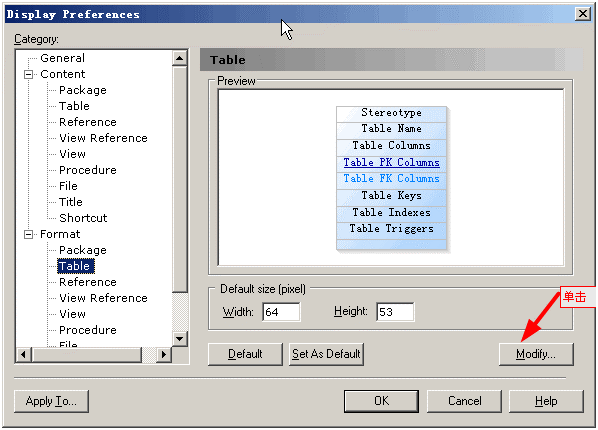The image size is (598, 430).
Task: Select Table under Content
Action: pos(74,106)
